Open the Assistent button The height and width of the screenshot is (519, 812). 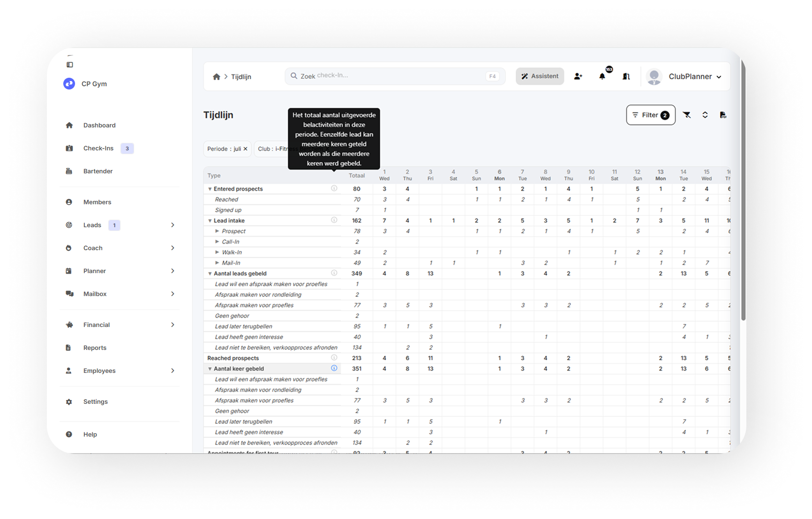coord(540,76)
